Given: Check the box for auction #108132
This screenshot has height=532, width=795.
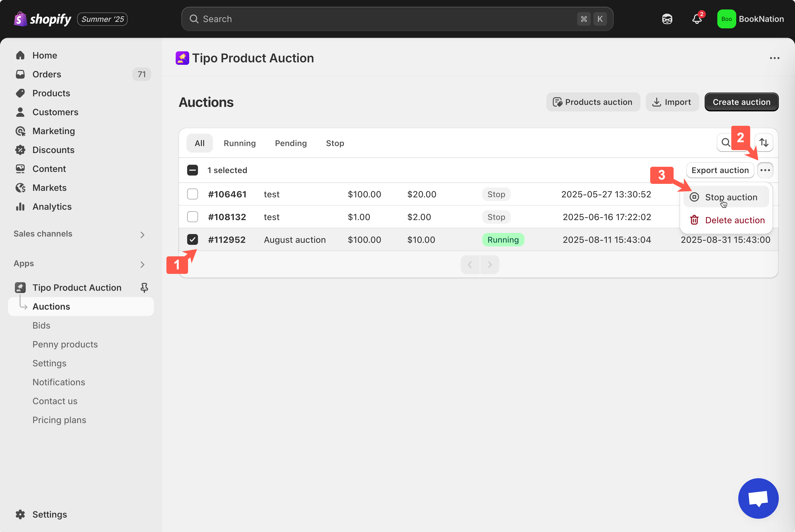Looking at the screenshot, I should point(193,217).
